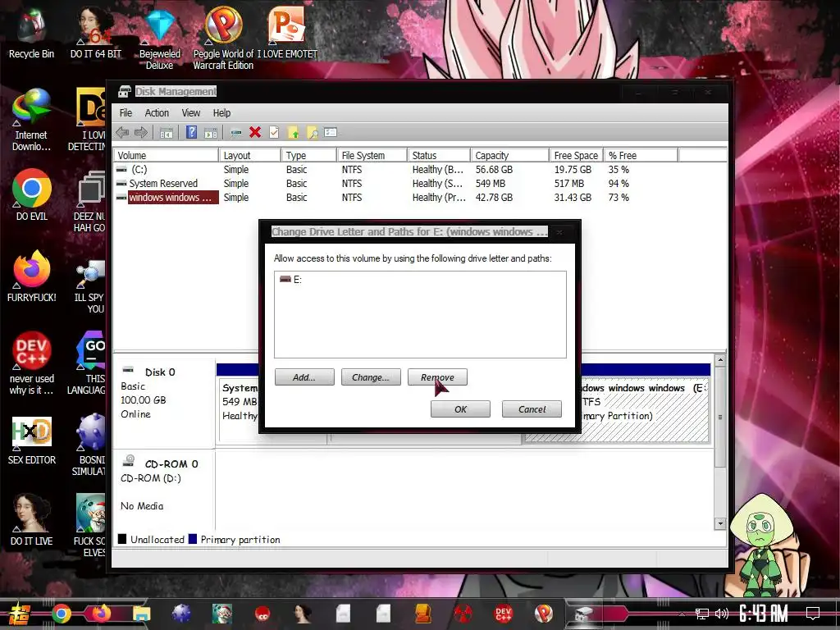Click the Back arrow in Disk Management toolbar
Image resolution: width=840 pixels, height=630 pixels.
(122, 132)
